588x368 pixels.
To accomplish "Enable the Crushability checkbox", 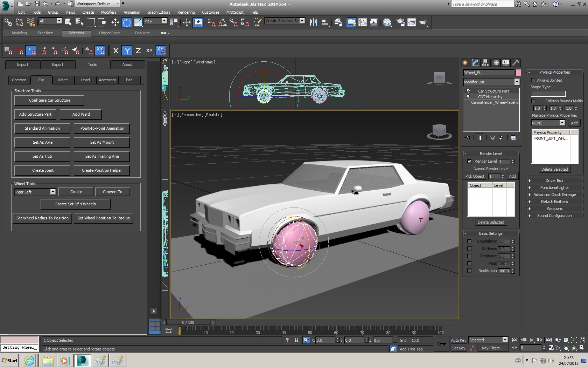I will coord(469,241).
